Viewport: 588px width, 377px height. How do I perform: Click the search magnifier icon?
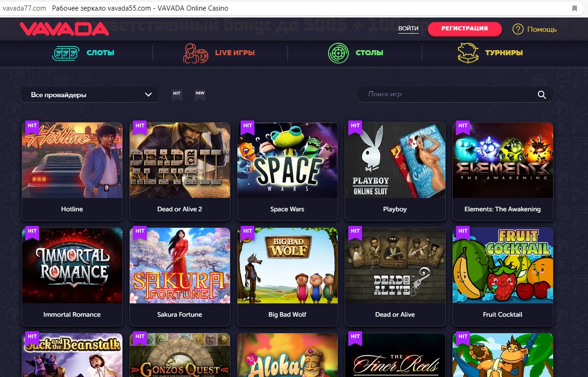coord(542,95)
